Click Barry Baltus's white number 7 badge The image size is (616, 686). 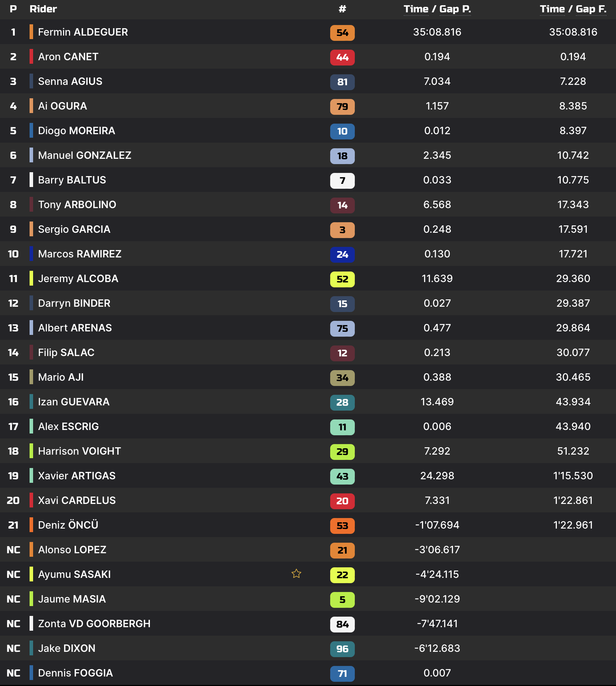point(342,181)
